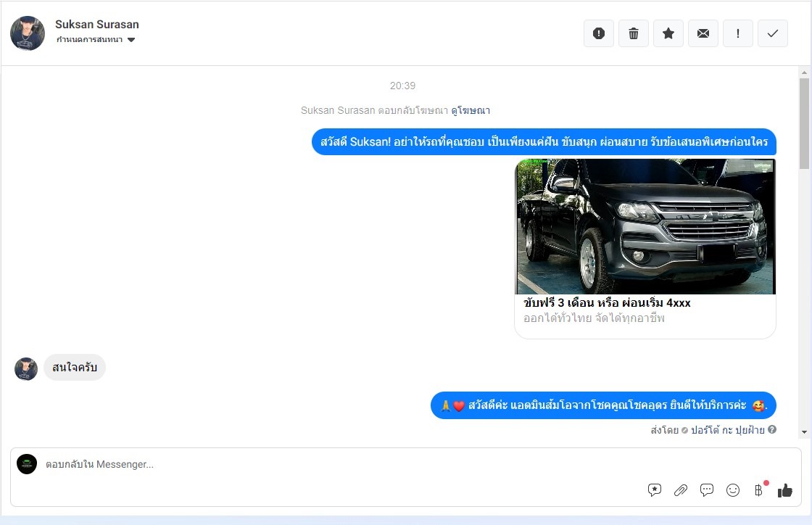The width and height of the screenshot is (812, 525).
Task: Delete conversation with trash icon
Action: point(634,33)
